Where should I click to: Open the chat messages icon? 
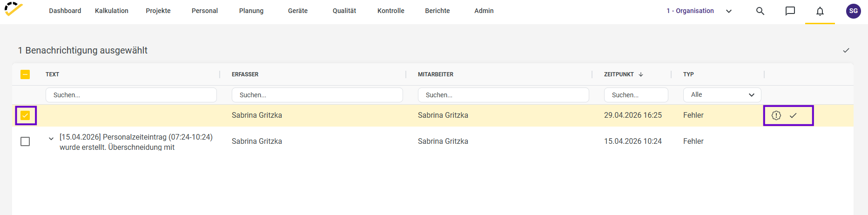[790, 11]
